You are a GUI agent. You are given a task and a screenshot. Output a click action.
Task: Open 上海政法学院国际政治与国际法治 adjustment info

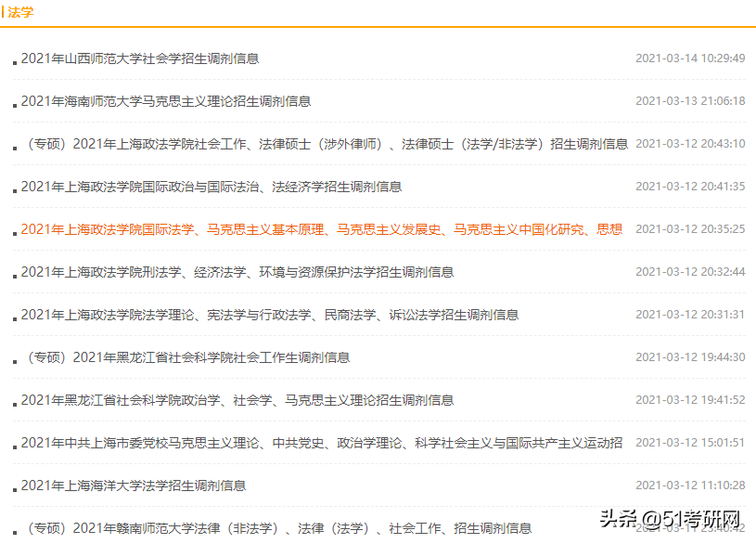213,186
